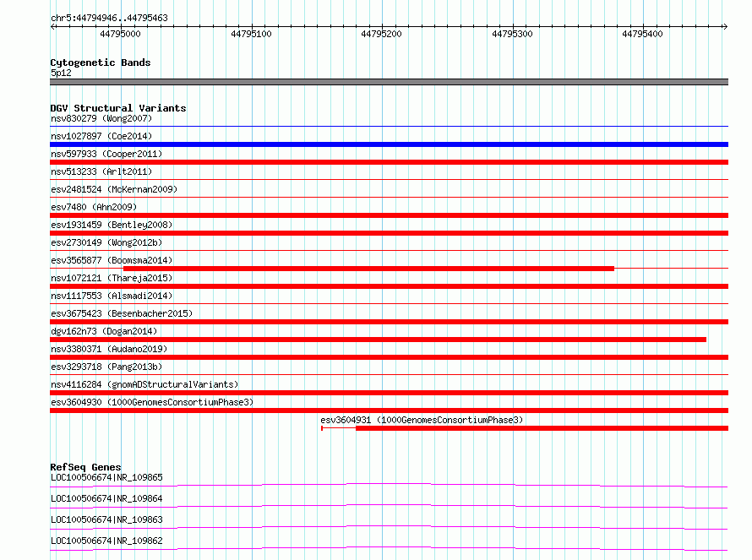Screen dimensions: 752x560
Task: Click the 5p12 band label
Action: (x=61, y=73)
